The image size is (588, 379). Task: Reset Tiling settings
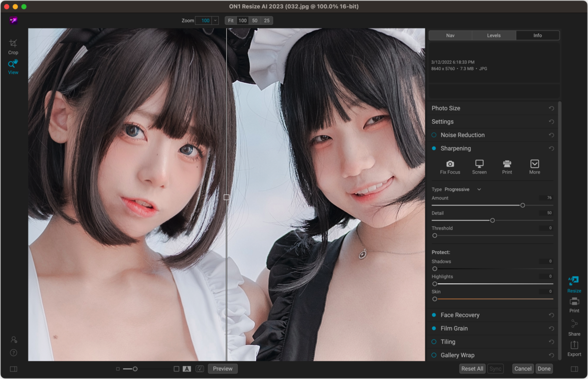551,342
